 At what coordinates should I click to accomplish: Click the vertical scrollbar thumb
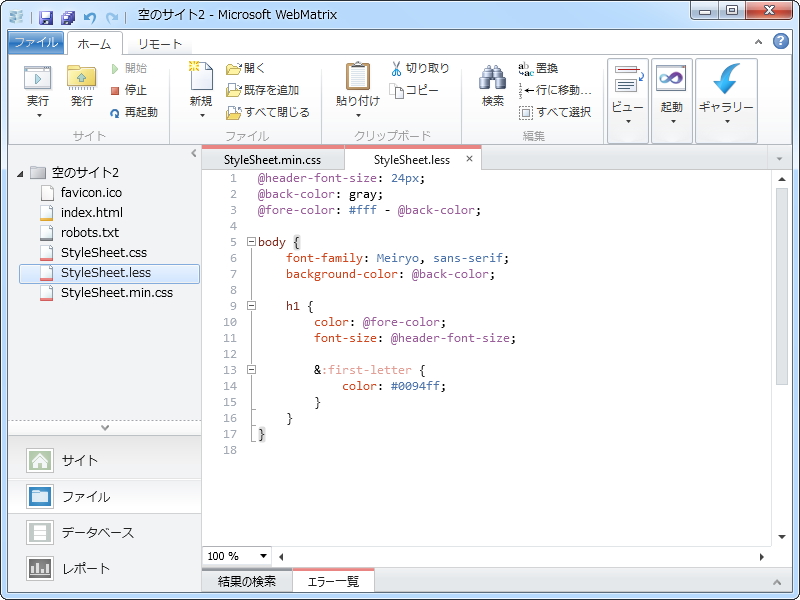click(x=782, y=286)
